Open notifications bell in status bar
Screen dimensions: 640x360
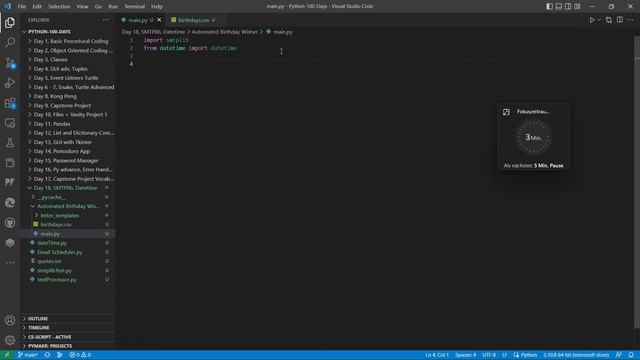coord(631,355)
